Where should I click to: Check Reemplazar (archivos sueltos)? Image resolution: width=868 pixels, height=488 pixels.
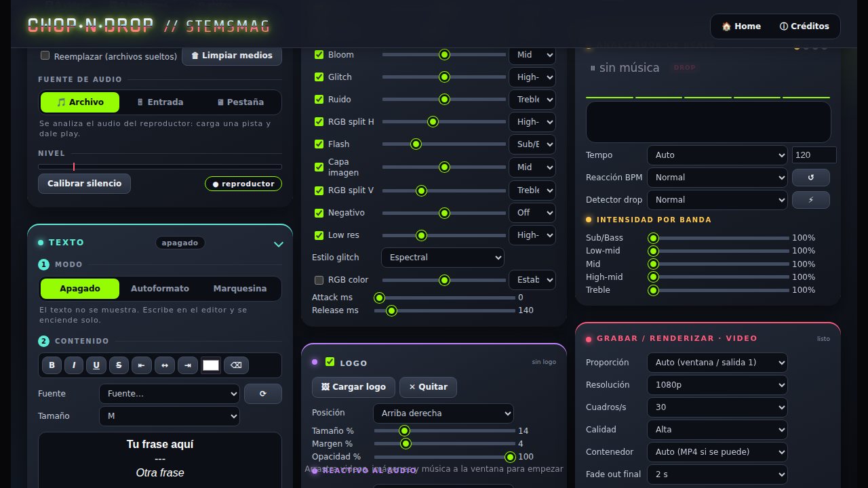(x=45, y=56)
